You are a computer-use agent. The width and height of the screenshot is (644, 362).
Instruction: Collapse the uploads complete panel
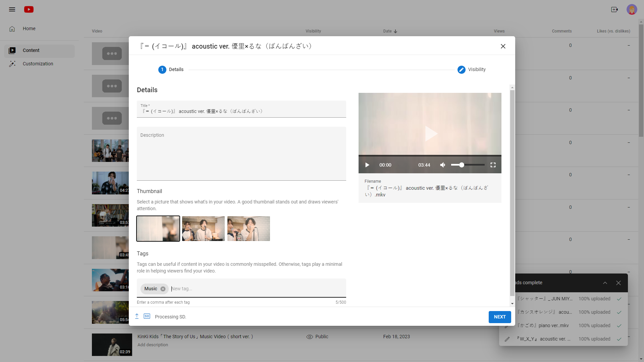(605, 283)
